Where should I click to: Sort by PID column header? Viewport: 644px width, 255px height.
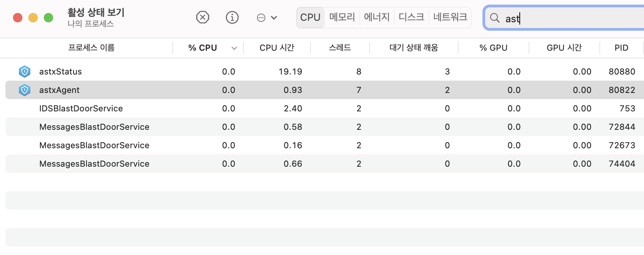(x=621, y=48)
